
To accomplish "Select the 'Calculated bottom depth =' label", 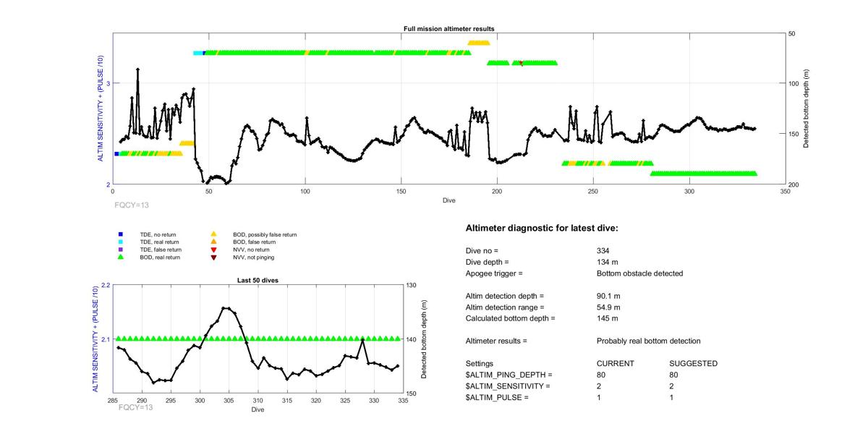I will [x=511, y=318].
